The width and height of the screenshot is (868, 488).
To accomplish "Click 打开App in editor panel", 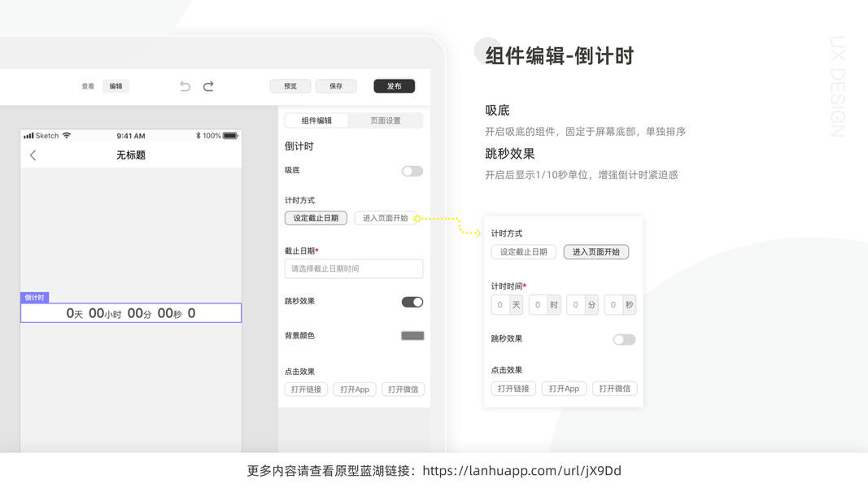I will [355, 390].
